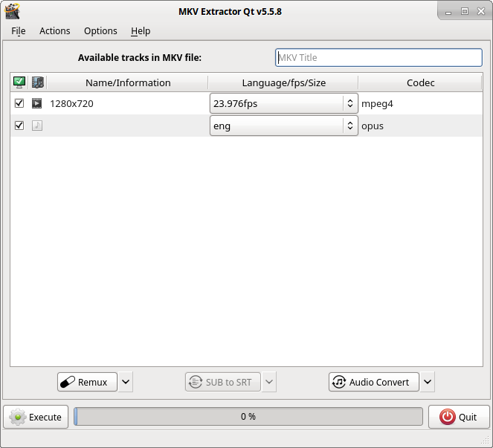Image resolution: width=493 pixels, height=448 pixels.
Task: Click the select-all tracks monitor icon in header
Action: (19, 82)
